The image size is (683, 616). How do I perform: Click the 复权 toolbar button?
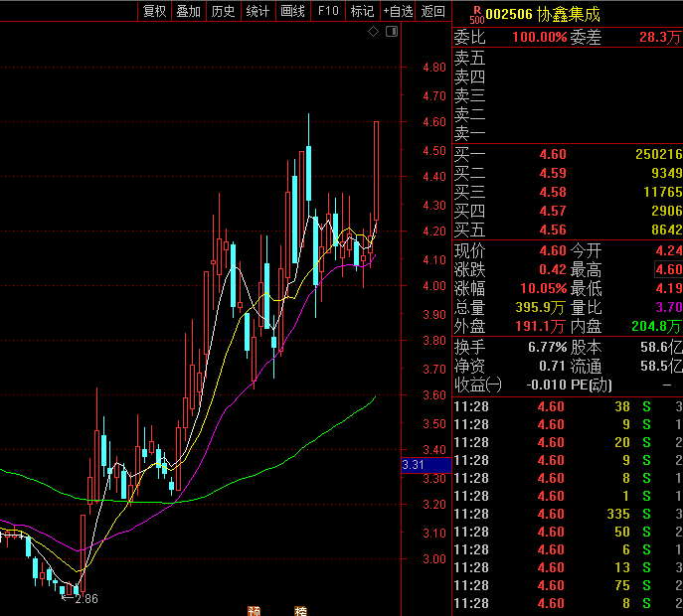coord(154,11)
